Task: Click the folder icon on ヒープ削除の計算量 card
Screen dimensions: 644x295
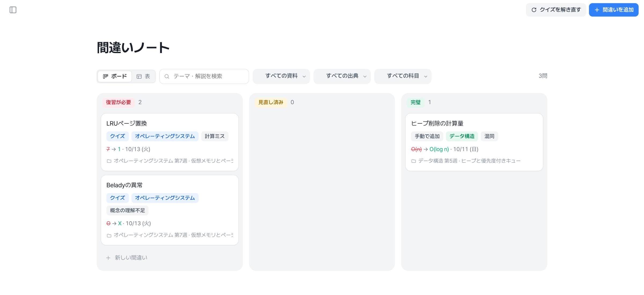Action: [x=414, y=161]
